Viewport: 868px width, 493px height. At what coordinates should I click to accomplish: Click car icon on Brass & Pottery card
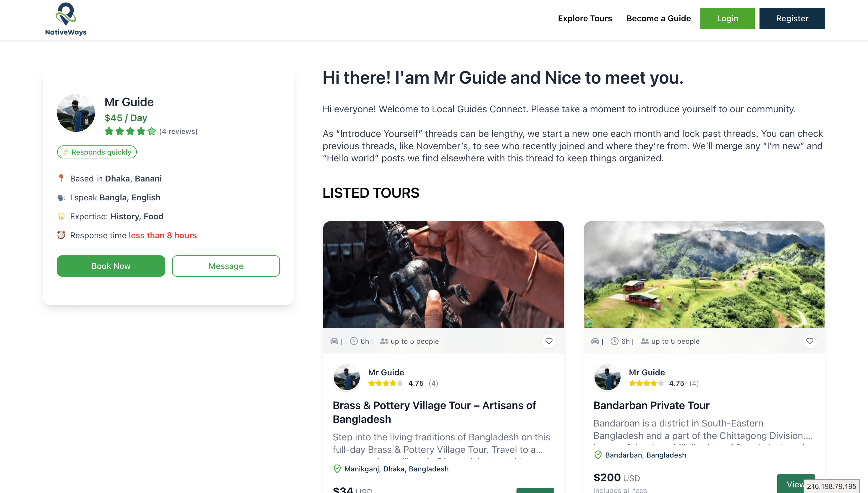pyautogui.click(x=334, y=341)
